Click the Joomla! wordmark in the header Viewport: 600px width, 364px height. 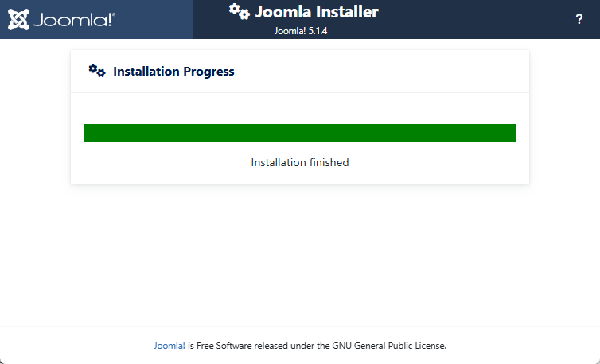click(x=74, y=20)
